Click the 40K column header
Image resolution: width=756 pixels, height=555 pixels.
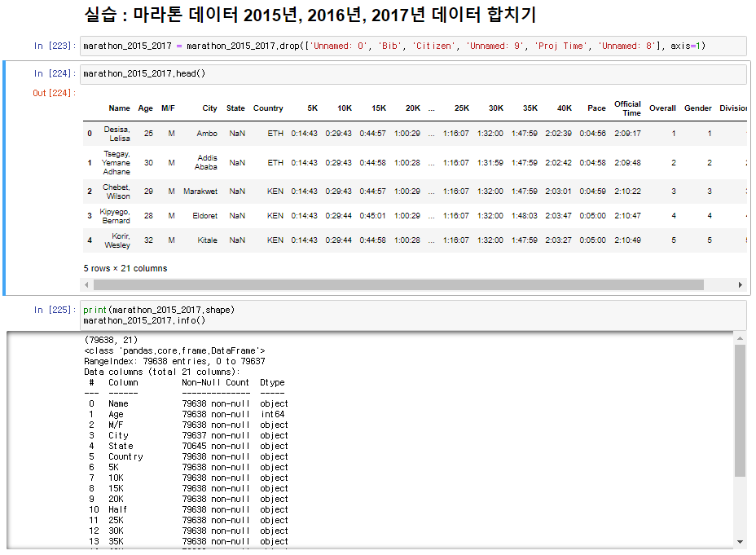coord(564,108)
